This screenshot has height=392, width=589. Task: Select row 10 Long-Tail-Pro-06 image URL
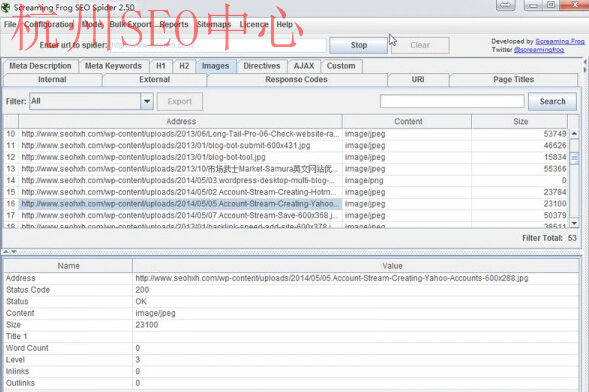click(180, 134)
